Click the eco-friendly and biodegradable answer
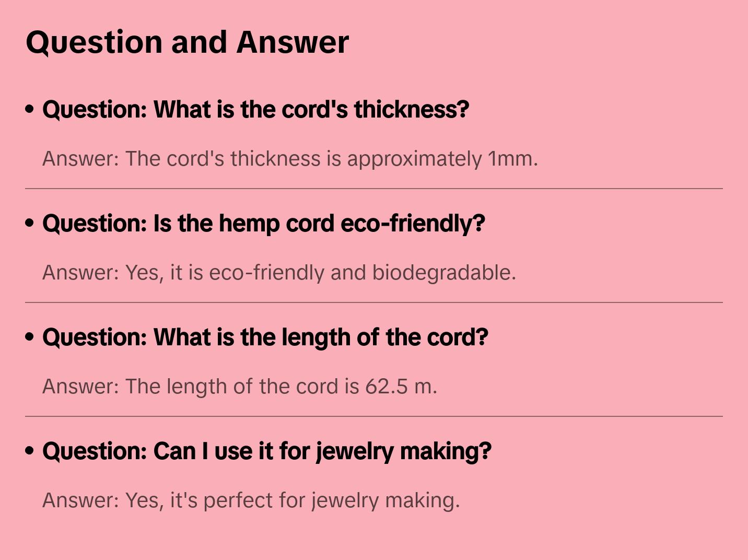 (279, 273)
